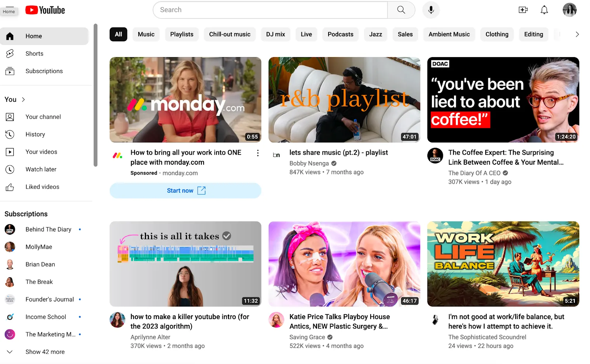590x364 pixels.
Task: Click the Start now ad button
Action: pyautogui.click(x=185, y=190)
